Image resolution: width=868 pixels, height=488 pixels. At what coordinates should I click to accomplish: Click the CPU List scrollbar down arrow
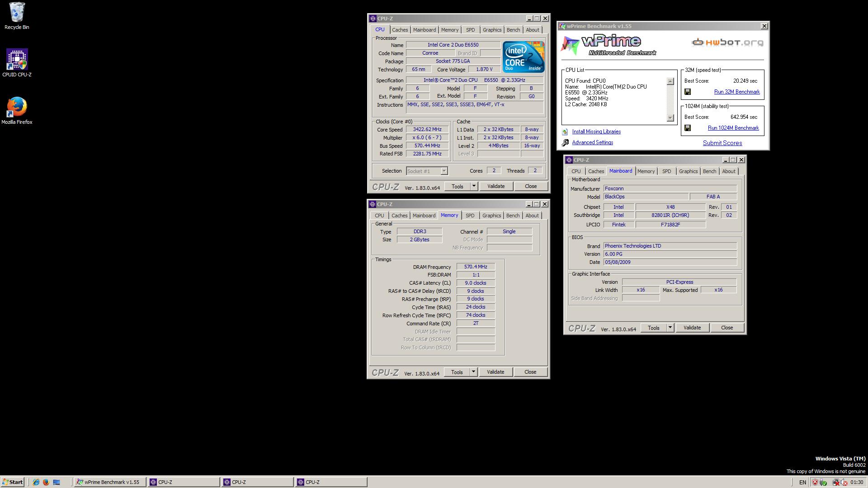coord(670,118)
